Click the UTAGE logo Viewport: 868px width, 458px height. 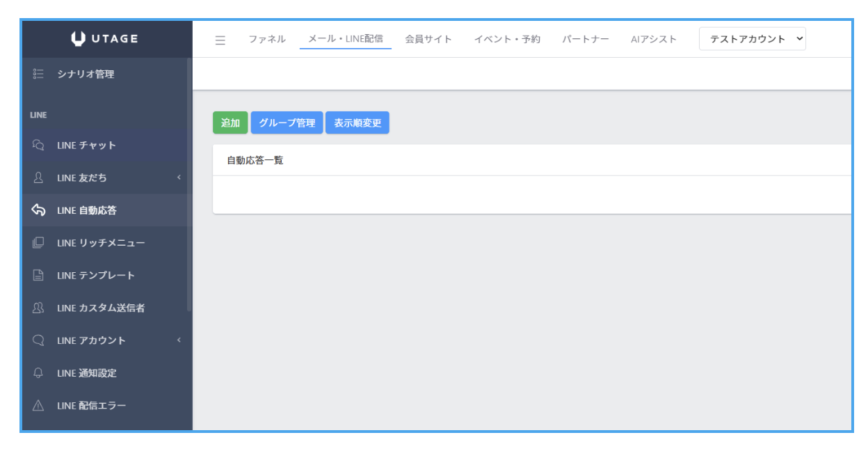coord(106,39)
